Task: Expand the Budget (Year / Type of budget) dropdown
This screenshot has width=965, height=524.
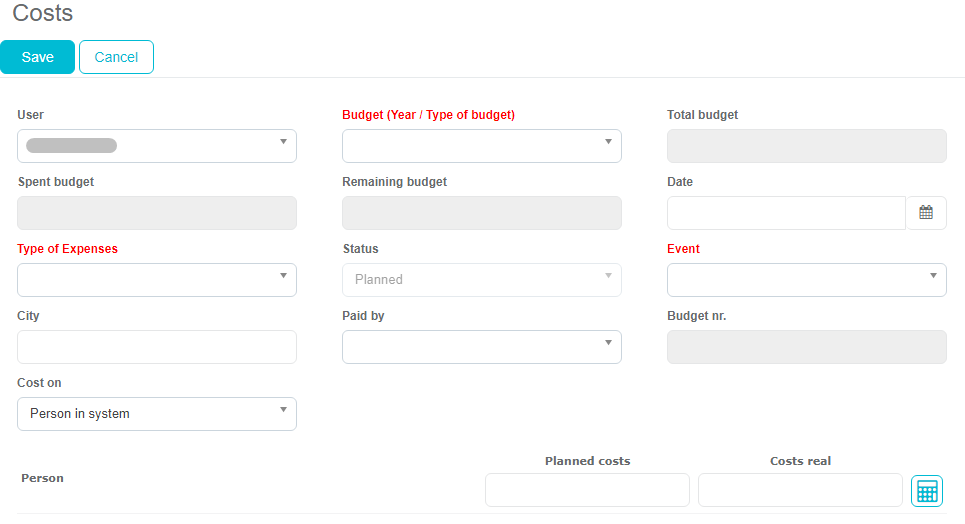Action: coord(482,146)
